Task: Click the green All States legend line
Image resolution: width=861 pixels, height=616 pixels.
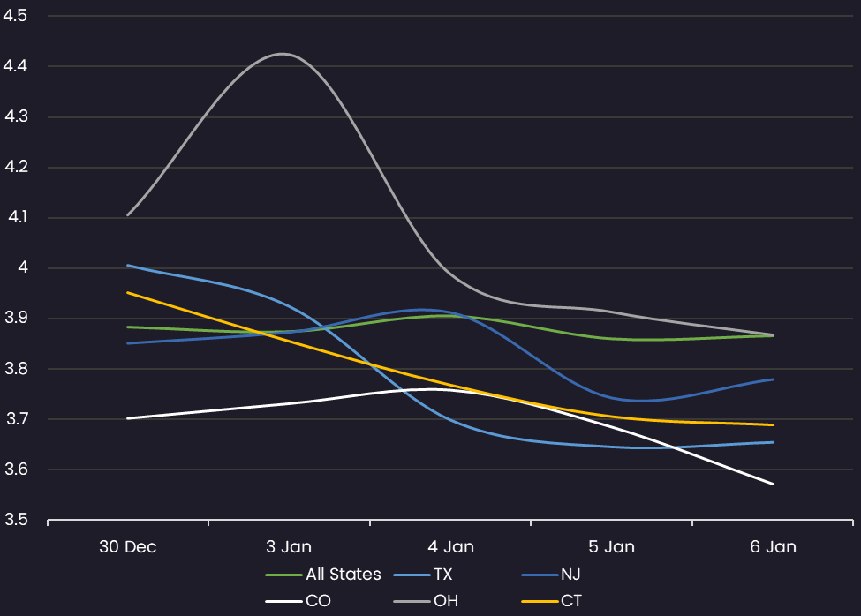Action: (283, 575)
